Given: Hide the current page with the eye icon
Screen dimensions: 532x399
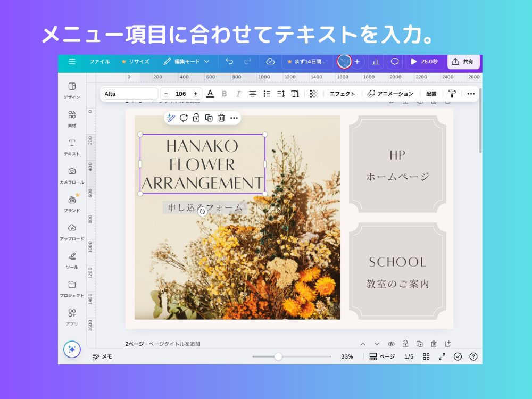Looking at the screenshot, I should pyautogui.click(x=392, y=344).
